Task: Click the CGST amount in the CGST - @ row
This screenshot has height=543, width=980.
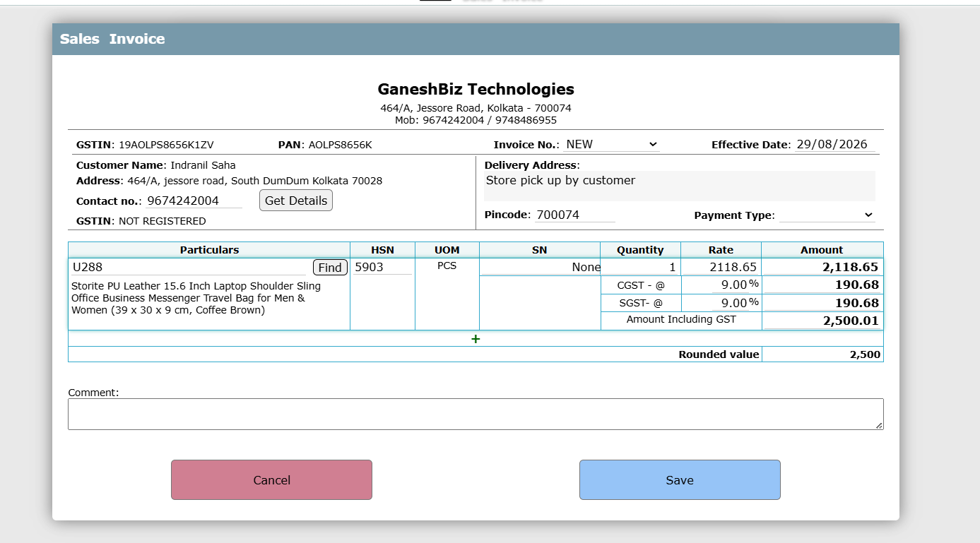Action: [822, 285]
